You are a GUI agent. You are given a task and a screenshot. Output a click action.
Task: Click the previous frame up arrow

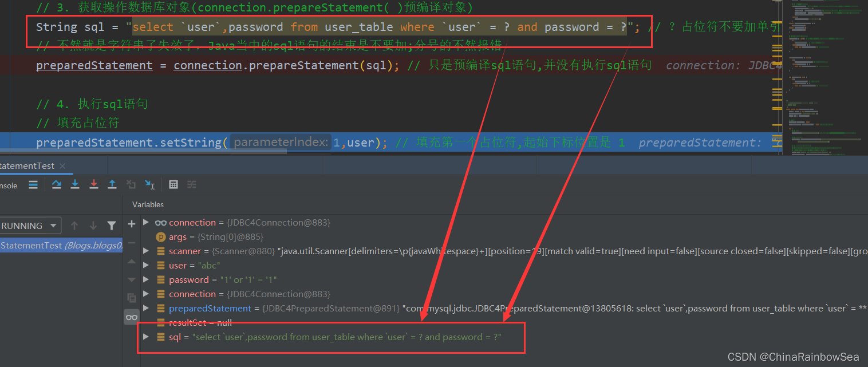coord(74,226)
